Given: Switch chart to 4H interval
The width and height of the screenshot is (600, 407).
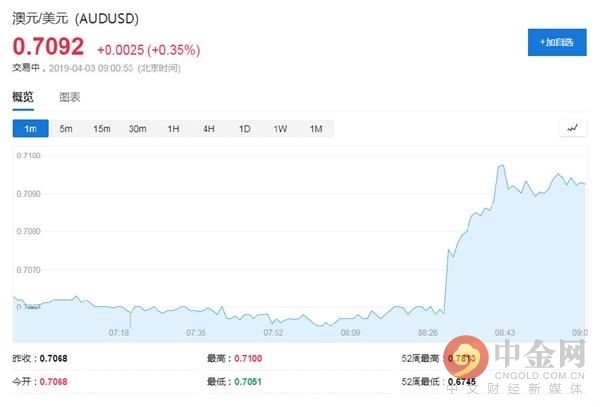Looking at the screenshot, I should click(x=208, y=128).
